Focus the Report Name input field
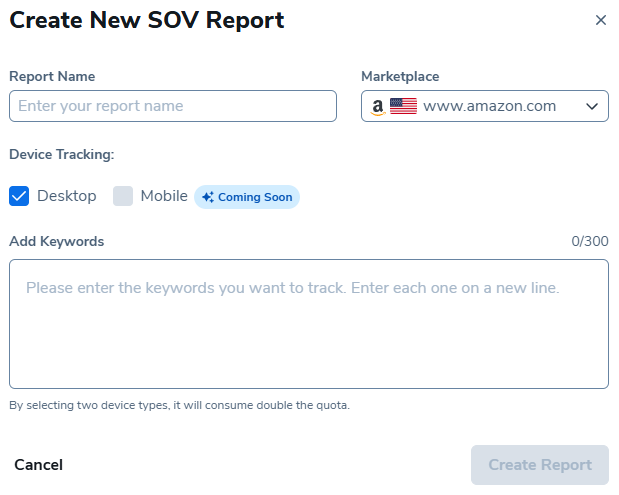 coord(173,106)
